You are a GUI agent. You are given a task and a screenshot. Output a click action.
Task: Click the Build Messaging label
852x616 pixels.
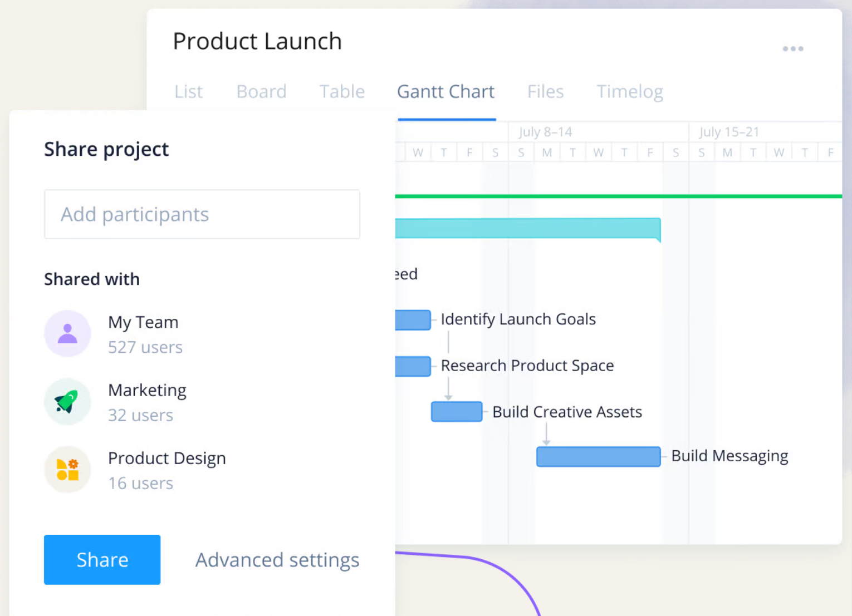(x=729, y=456)
